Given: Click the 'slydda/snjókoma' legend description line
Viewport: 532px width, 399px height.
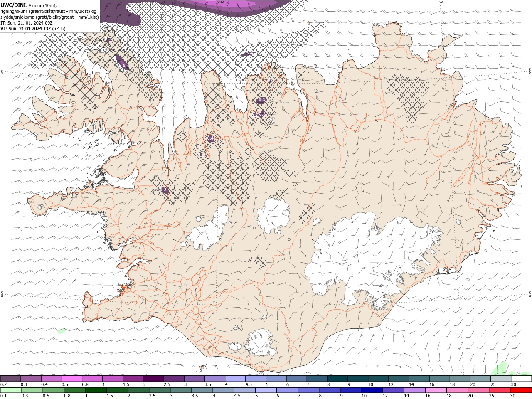Looking at the screenshot, I should pyautogui.click(x=49, y=17).
